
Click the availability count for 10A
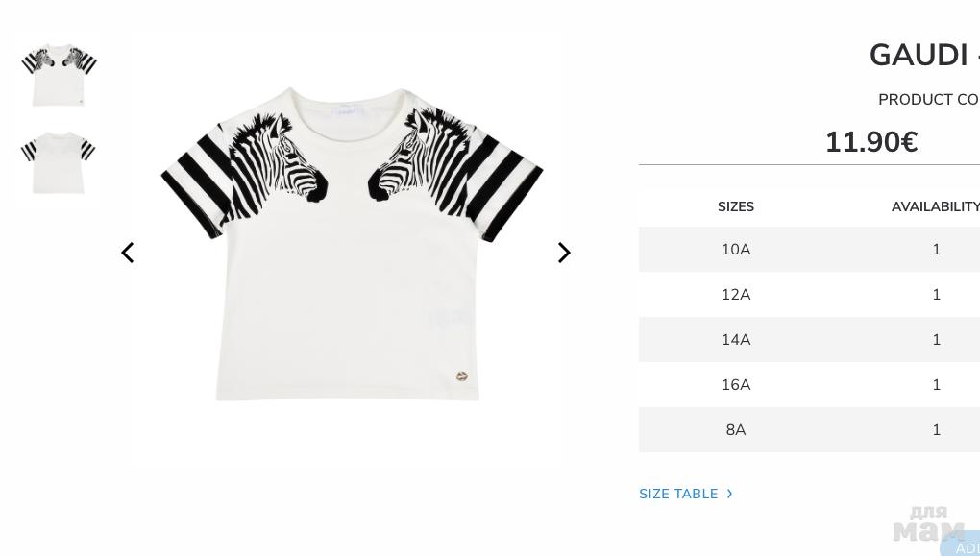pyautogui.click(x=936, y=250)
